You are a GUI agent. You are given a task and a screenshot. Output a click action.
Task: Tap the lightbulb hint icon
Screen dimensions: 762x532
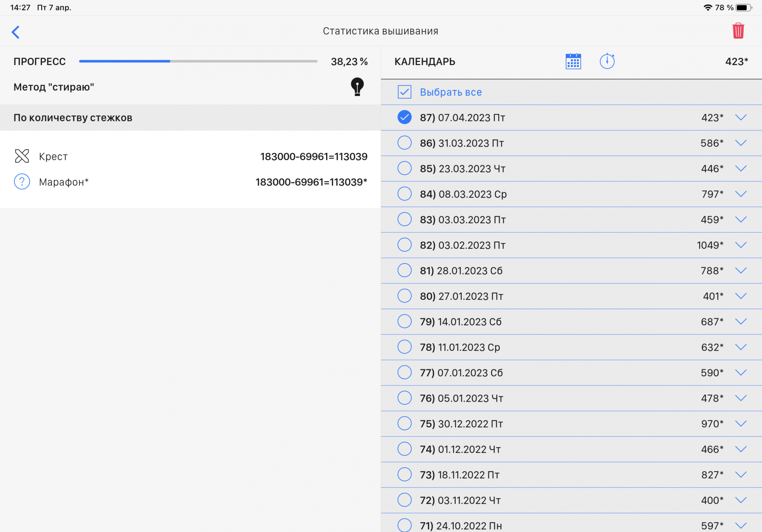pos(357,87)
